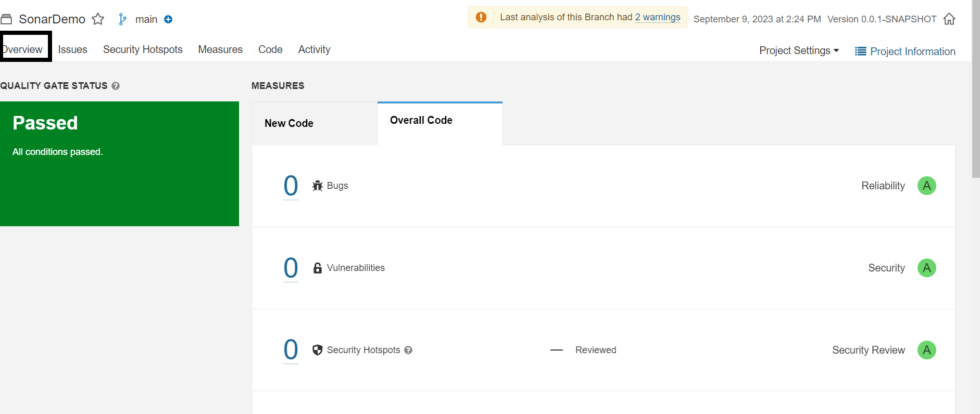Click the blue plus icon next to main
Viewport: 980px width, 414px height.
coord(168,19)
